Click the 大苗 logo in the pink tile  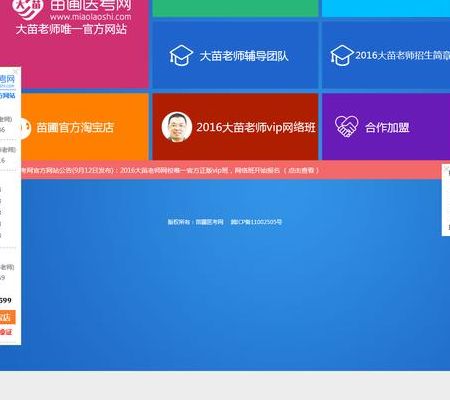[x=27, y=8]
